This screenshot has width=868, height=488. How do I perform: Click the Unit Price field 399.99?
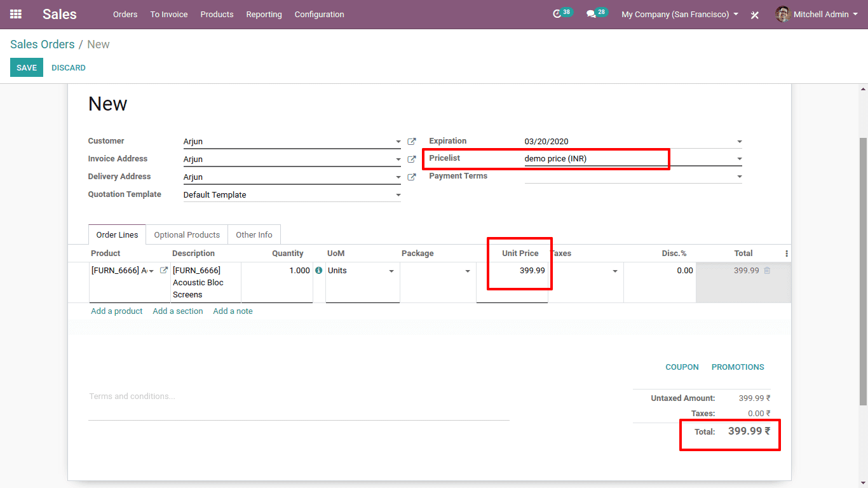click(x=512, y=283)
